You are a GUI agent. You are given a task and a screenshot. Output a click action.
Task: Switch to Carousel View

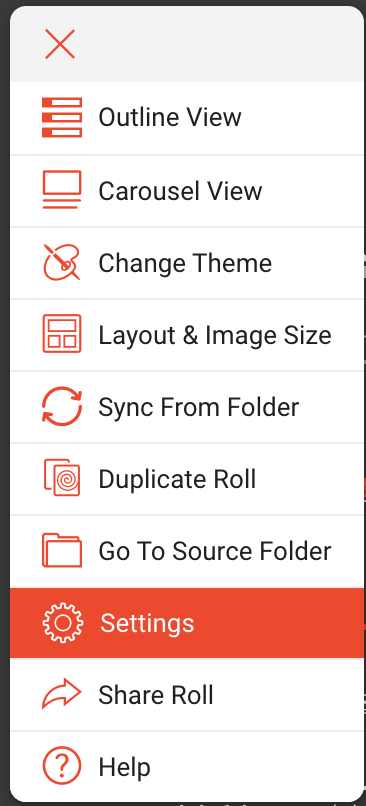point(187,191)
